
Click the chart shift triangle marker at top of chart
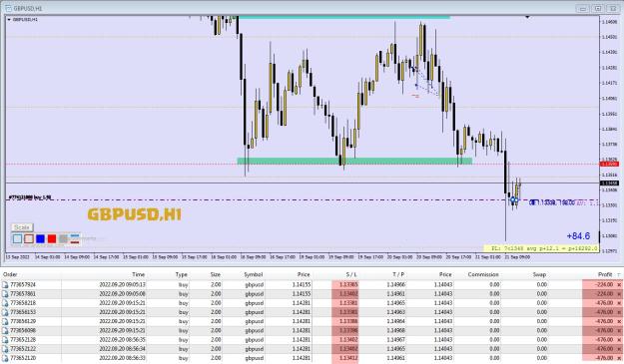(527, 17)
